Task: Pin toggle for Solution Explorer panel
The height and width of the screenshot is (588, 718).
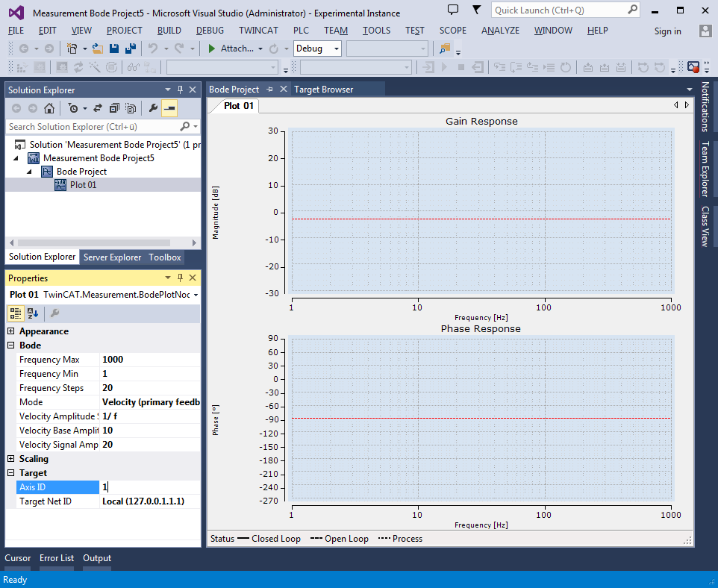Action: [x=181, y=90]
